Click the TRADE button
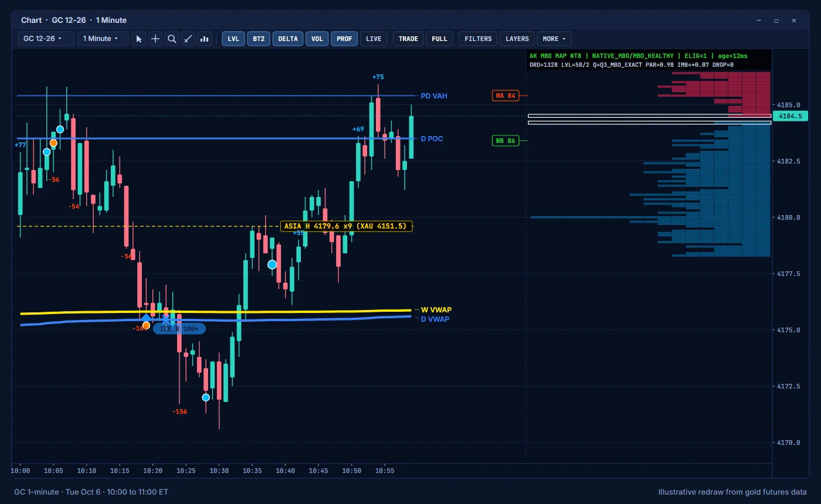Image resolution: width=821 pixels, height=504 pixels. click(x=408, y=39)
